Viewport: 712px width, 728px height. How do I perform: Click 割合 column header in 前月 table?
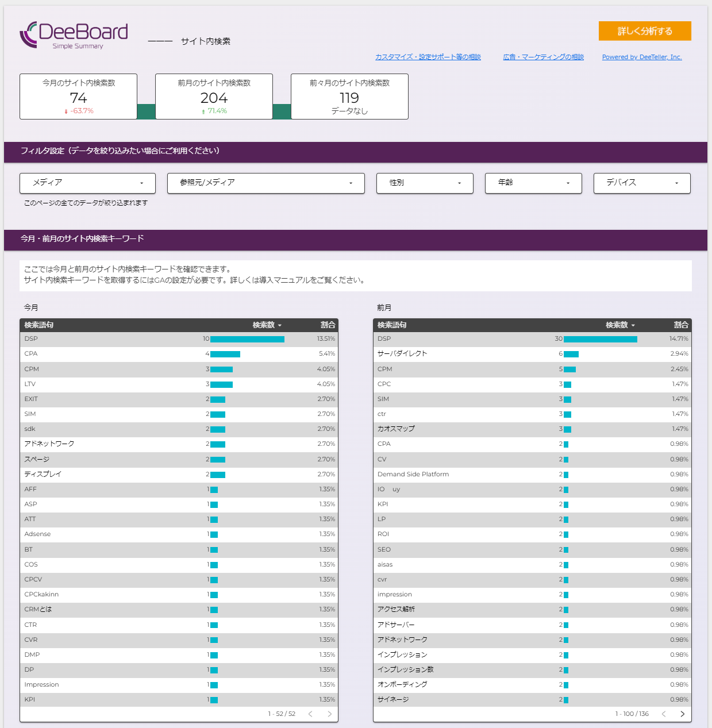(681, 325)
